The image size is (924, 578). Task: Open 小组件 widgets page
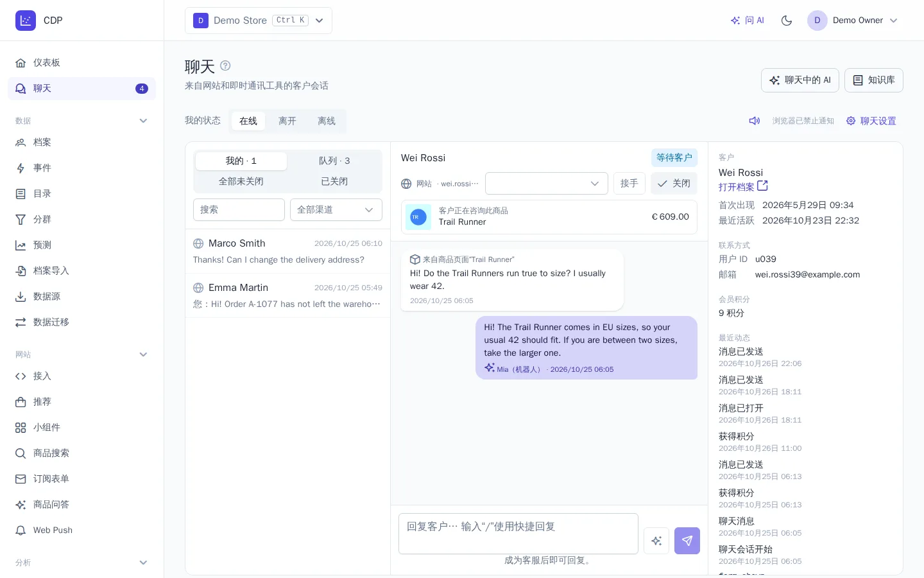pos(81,428)
